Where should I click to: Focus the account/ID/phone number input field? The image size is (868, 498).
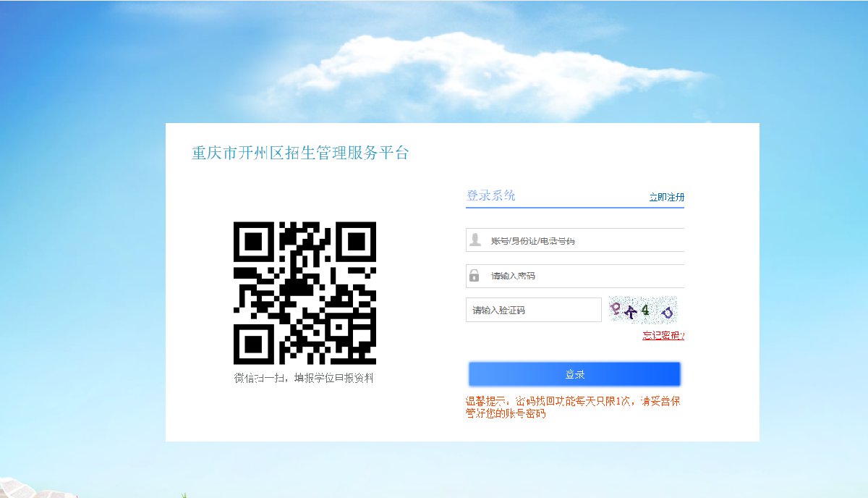575,240
